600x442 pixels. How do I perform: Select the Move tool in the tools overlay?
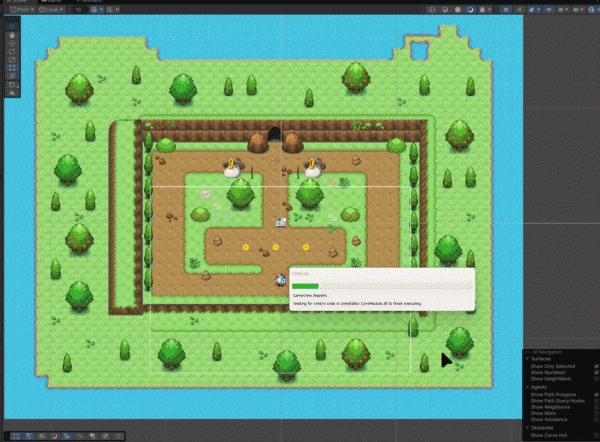(x=12, y=44)
